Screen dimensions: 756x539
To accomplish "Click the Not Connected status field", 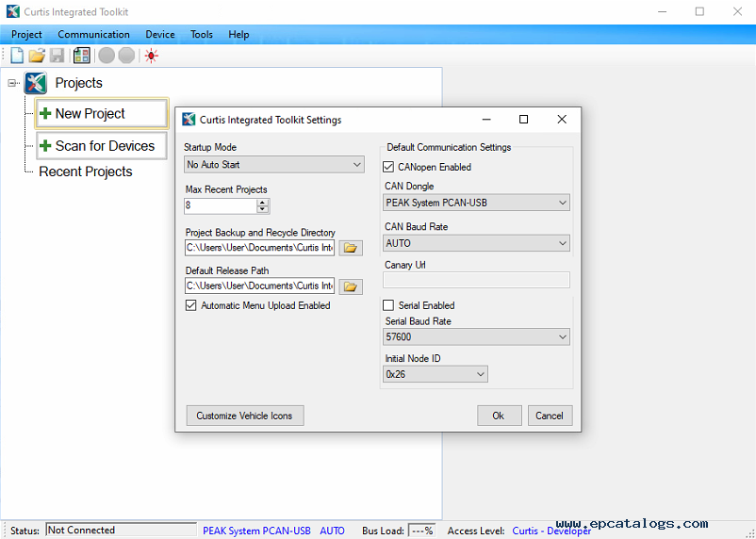I will pyautogui.click(x=121, y=530).
